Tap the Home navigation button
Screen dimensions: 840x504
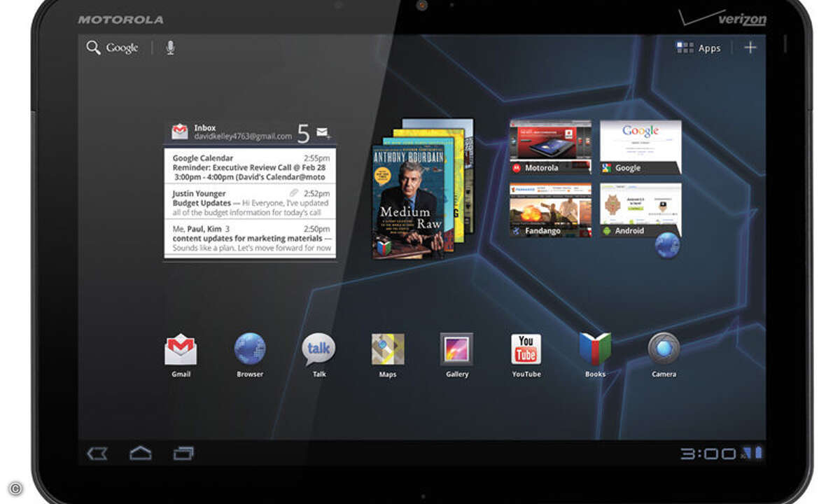141,453
